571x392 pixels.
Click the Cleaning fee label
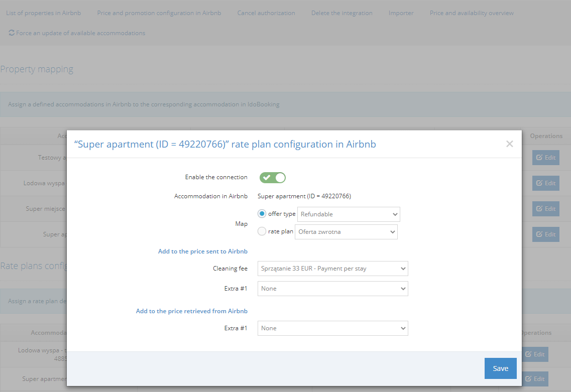tap(230, 269)
